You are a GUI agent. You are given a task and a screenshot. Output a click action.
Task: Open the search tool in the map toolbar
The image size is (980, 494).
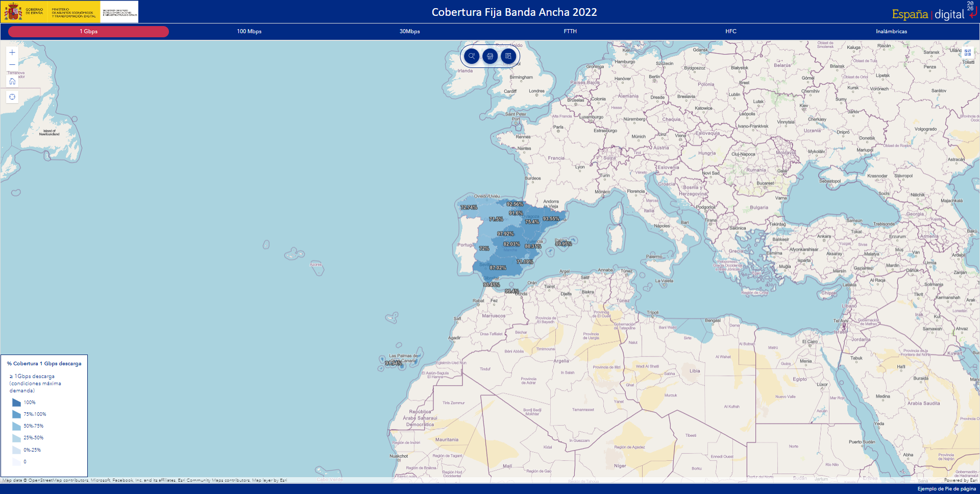click(472, 56)
